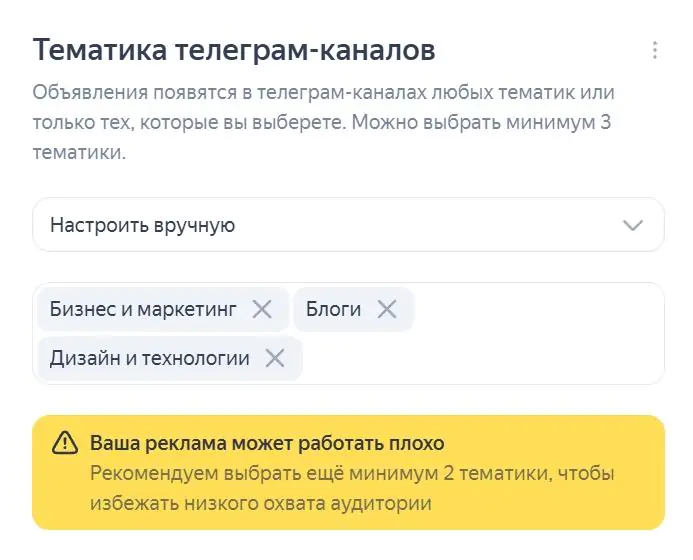
Task: Delete the "Дизайн и технологии" tag
Action: (x=274, y=358)
